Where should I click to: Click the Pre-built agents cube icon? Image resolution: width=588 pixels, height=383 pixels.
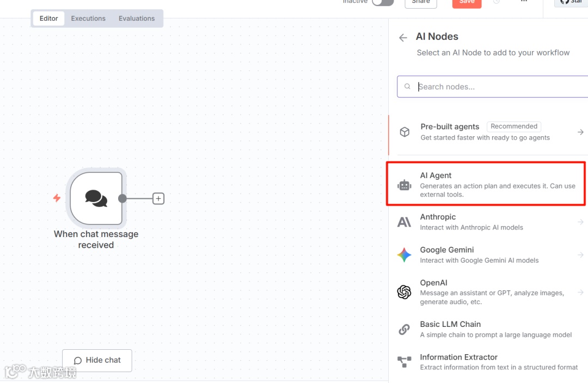click(x=405, y=132)
